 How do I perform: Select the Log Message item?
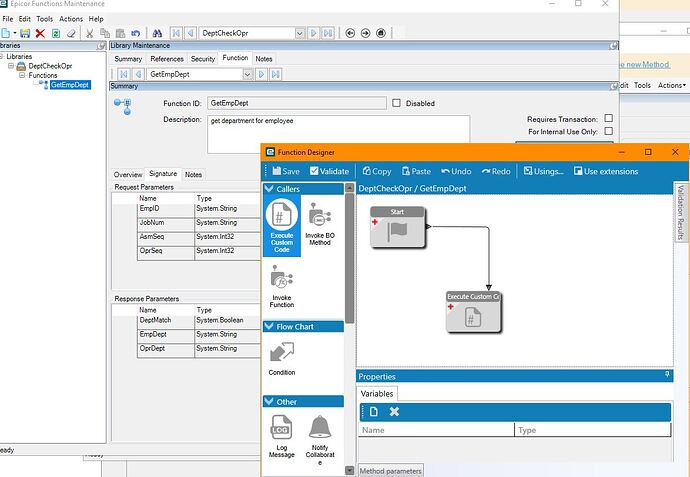[282, 436]
